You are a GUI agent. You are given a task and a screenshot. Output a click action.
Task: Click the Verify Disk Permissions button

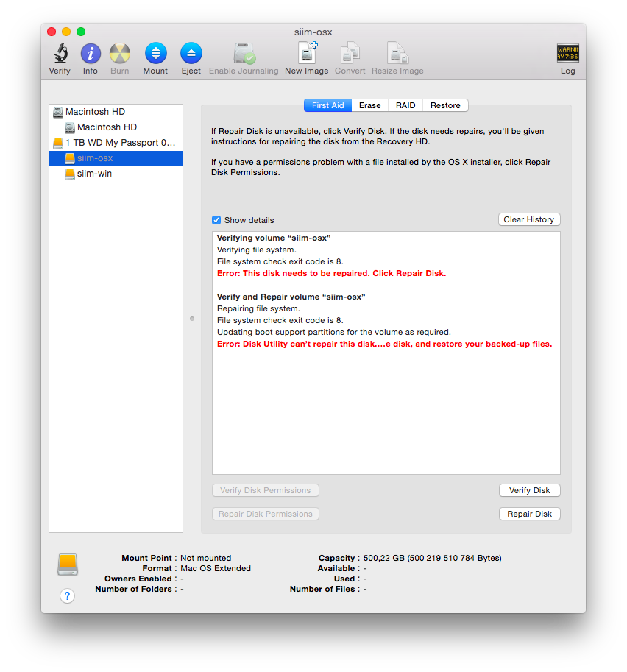265,490
